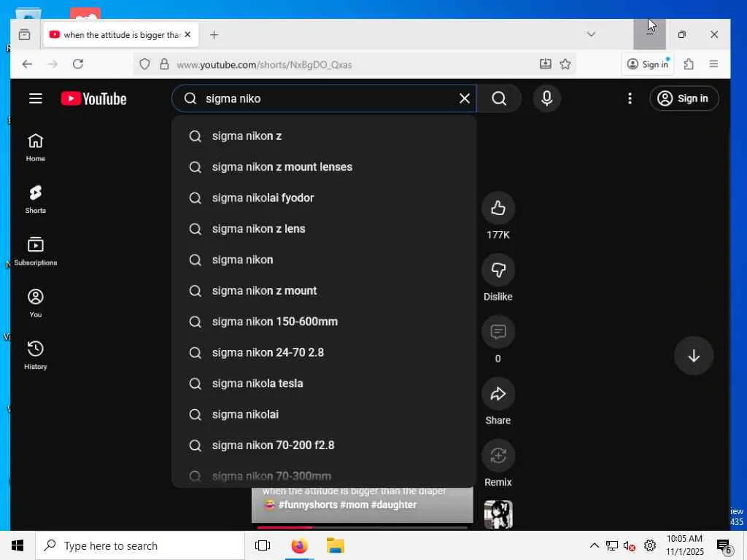Open site security padlock info

(164, 64)
